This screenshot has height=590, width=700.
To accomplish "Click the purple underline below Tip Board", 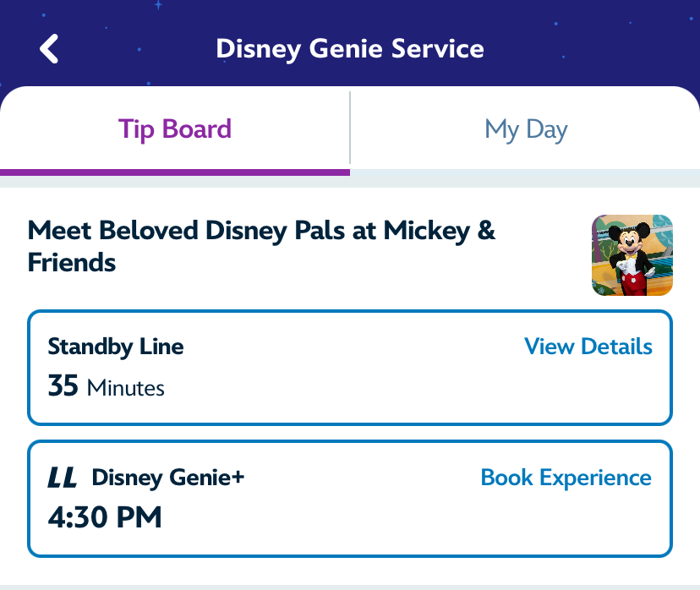I will tap(175, 172).
